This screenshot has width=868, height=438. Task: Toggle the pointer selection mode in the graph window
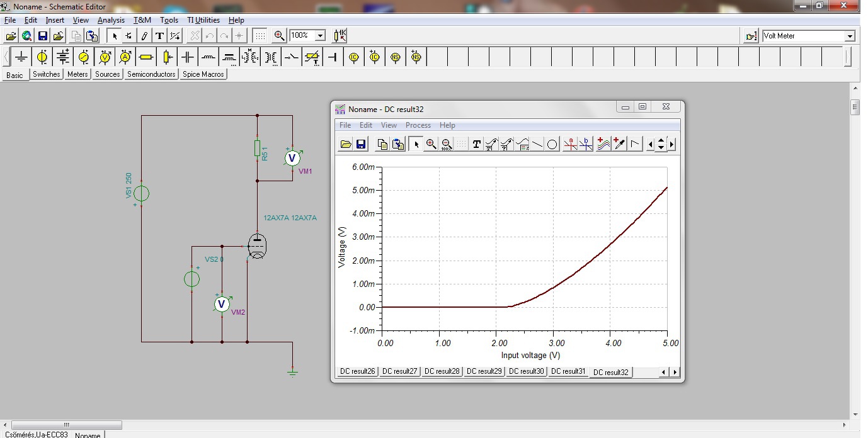(x=415, y=144)
